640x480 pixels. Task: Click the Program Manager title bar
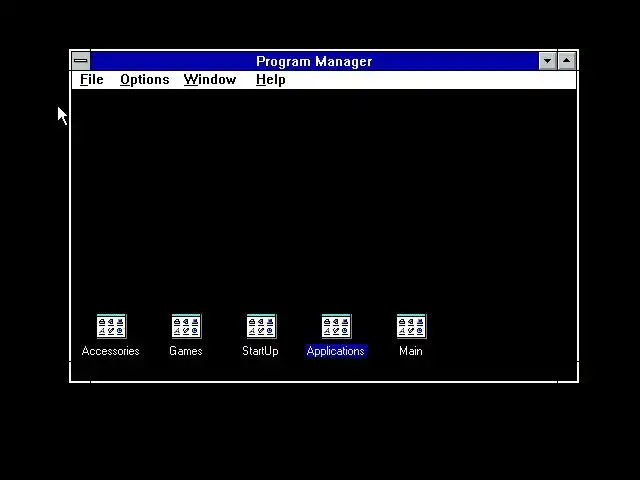point(314,61)
